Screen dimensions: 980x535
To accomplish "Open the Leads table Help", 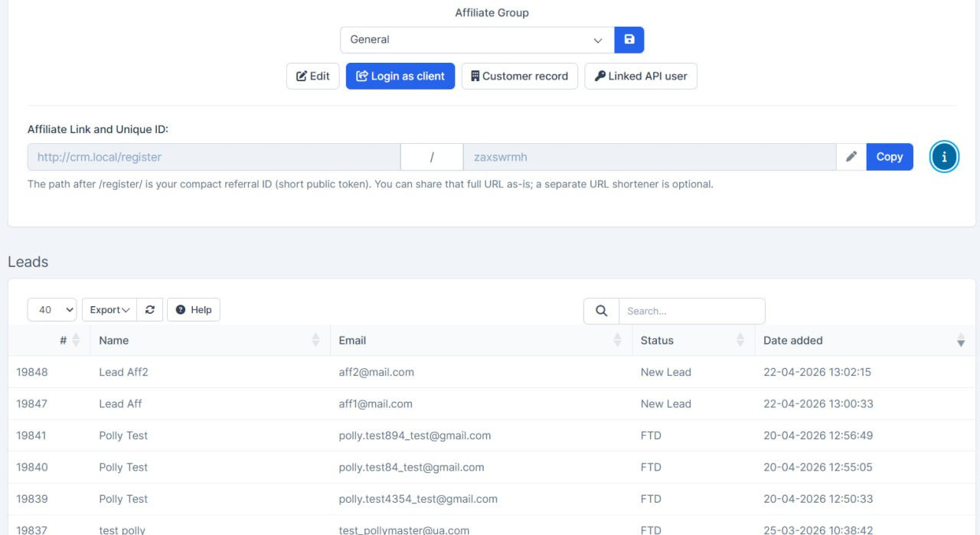I will pos(194,310).
